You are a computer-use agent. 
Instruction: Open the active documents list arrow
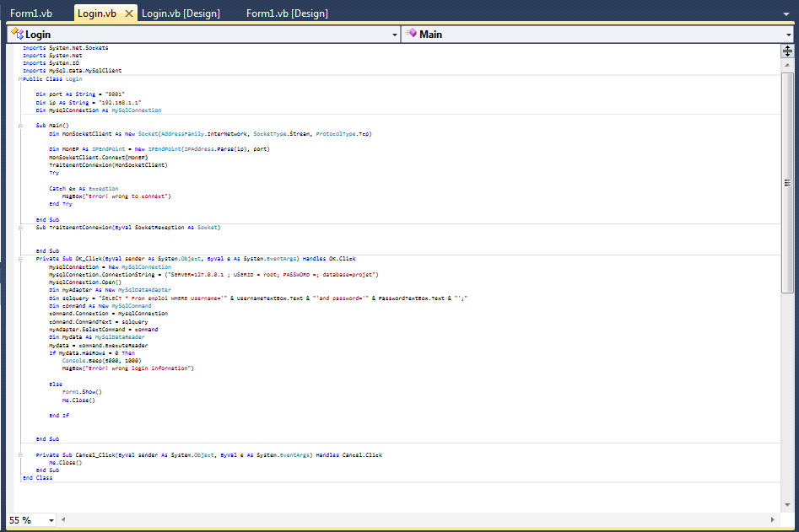point(788,13)
